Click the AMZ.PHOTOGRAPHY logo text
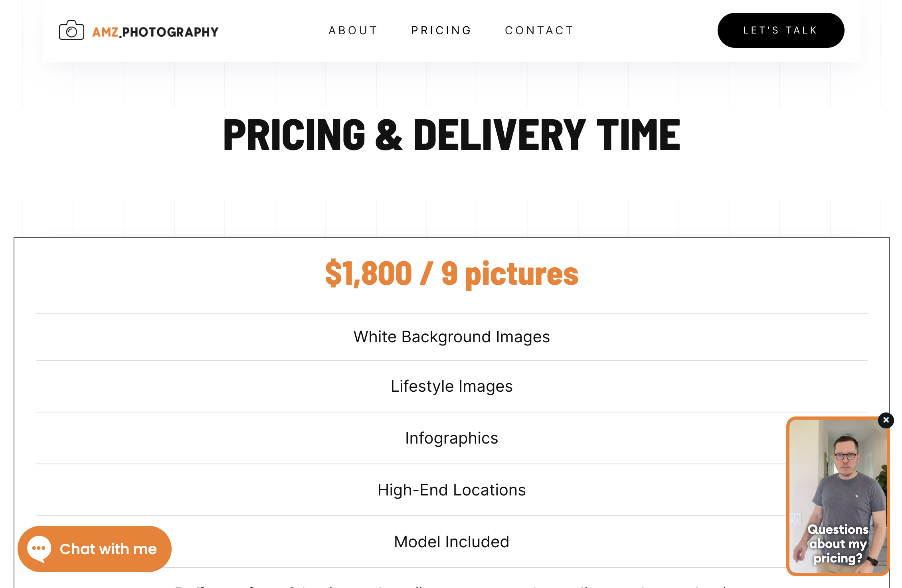This screenshot has width=902, height=588. pos(156,32)
